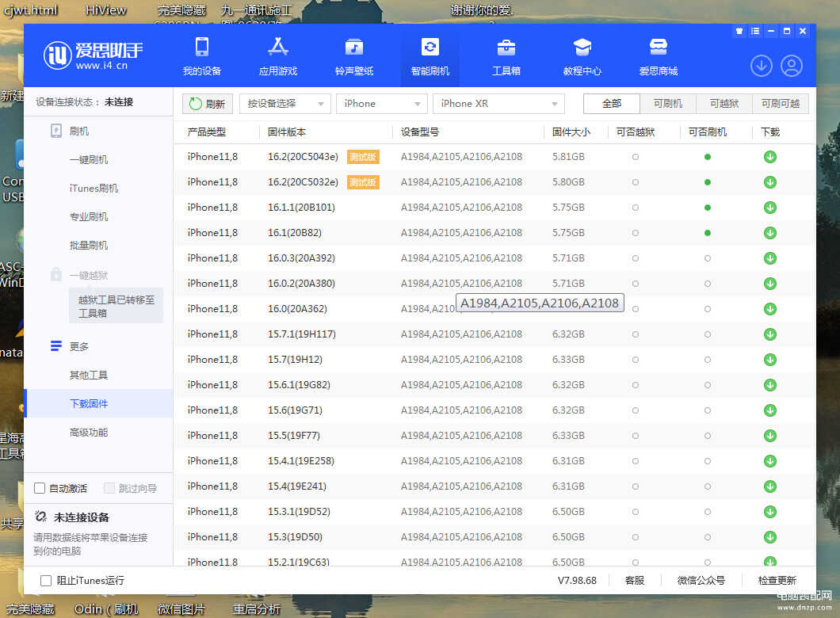This screenshot has width=840, height=618.
Task: Click 微信公众号 link
Action: click(x=701, y=581)
